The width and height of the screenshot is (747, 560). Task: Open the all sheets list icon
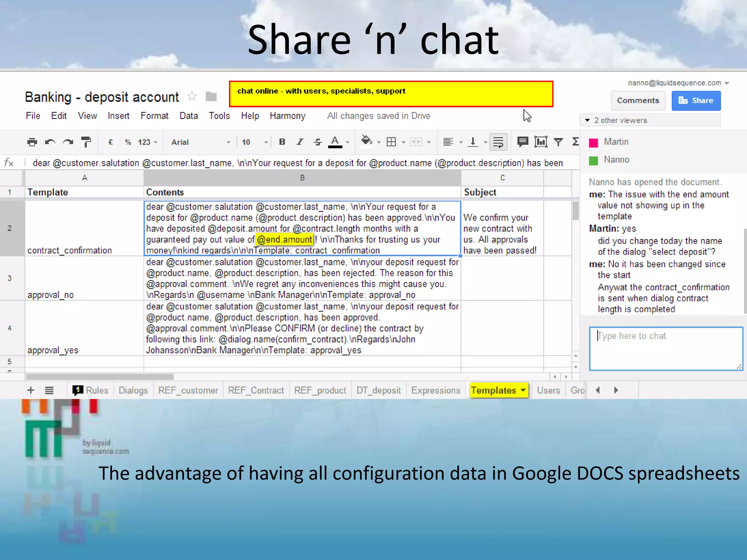(x=49, y=390)
